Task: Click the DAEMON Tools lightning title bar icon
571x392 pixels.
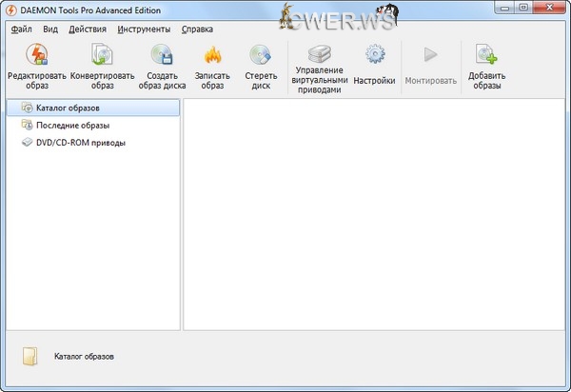Action: pos(10,10)
